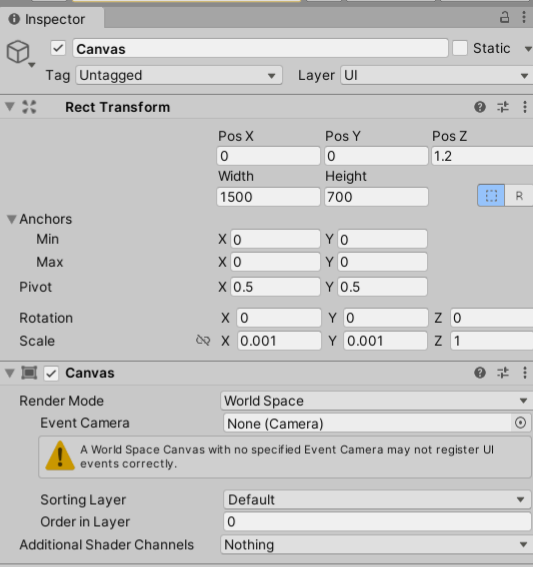This screenshot has width=533, height=567.
Task: Click the Render Mode label
Action: point(61,401)
